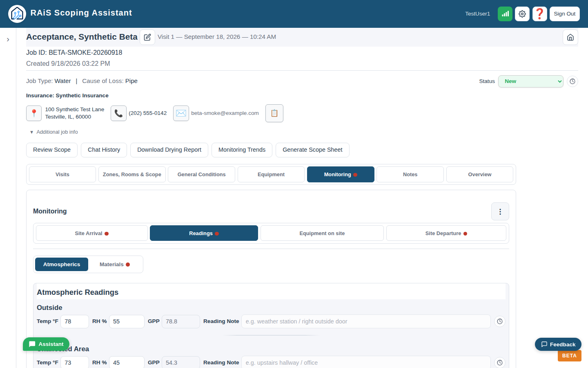Viewport: 588px width, 368px height.
Task: Switch to Atmospherics readings view
Action: pyautogui.click(x=62, y=265)
